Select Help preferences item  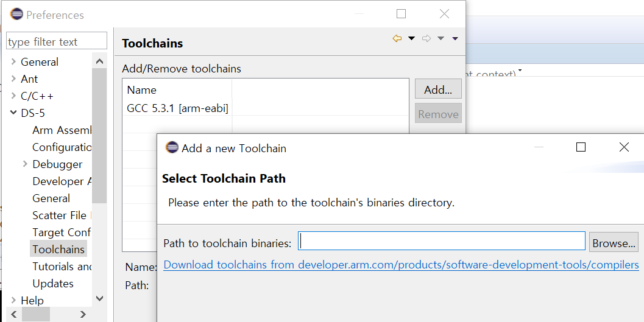tap(32, 300)
